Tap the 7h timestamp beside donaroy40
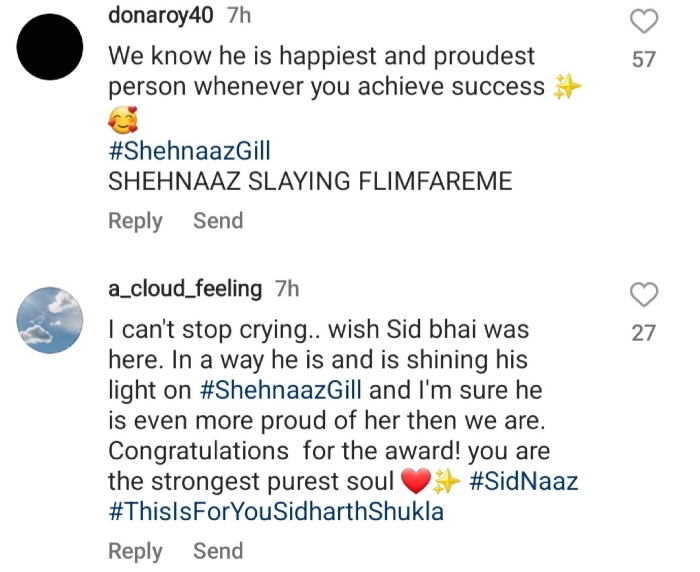Image resolution: width=700 pixels, height=572 pixels. [x=239, y=16]
